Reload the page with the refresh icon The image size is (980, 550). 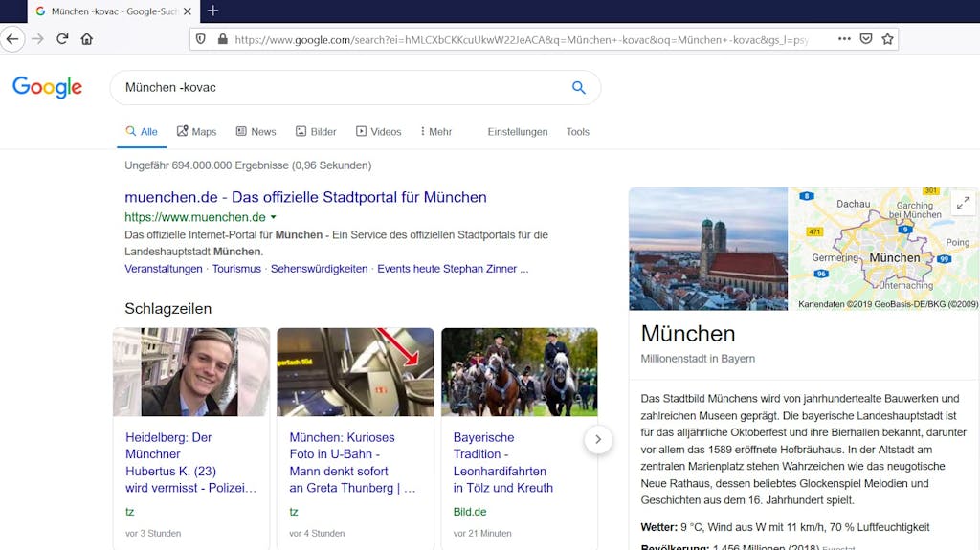point(62,39)
